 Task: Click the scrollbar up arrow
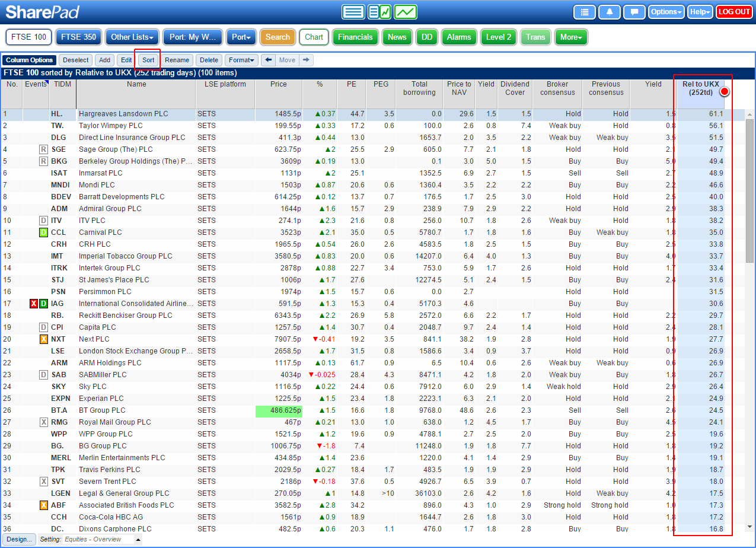(x=749, y=114)
